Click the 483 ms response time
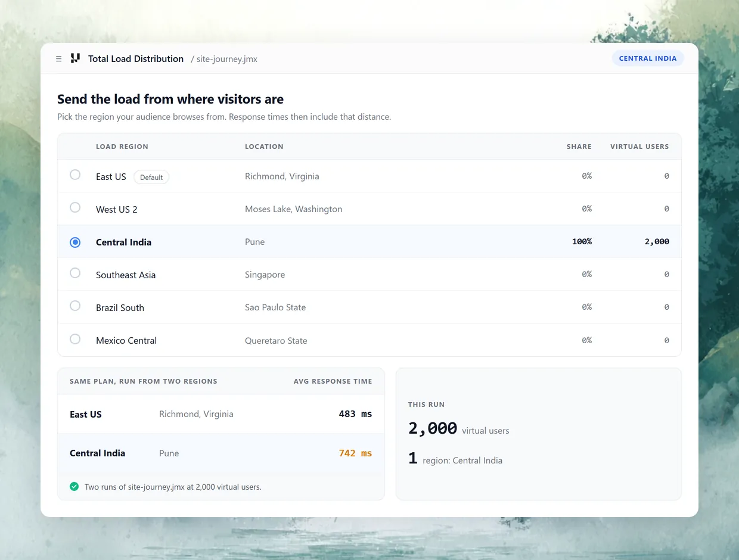This screenshot has width=739, height=560. point(355,414)
